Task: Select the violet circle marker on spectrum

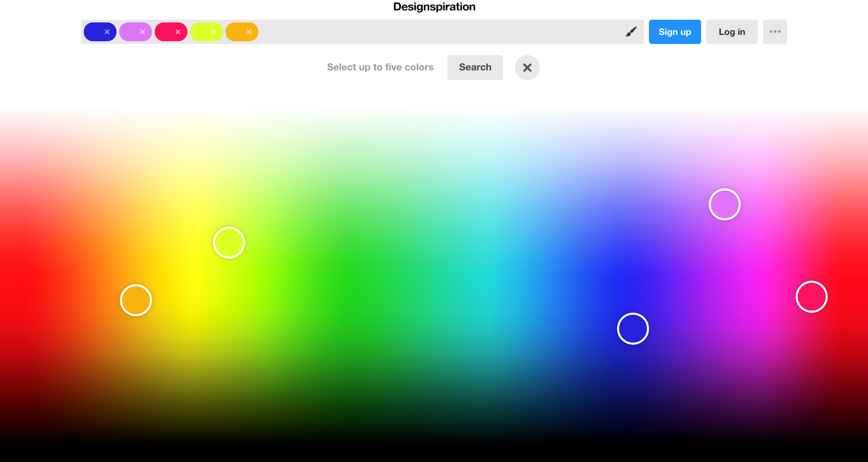Action: [725, 204]
